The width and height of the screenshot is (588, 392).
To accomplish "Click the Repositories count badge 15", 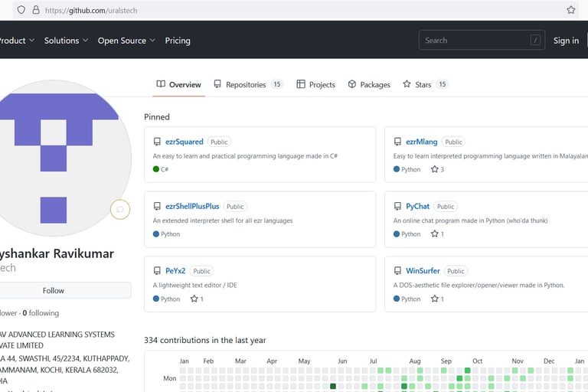I will coord(276,84).
